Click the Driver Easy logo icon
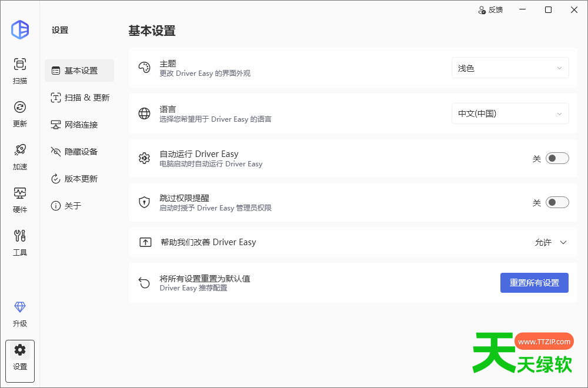Screen dimensions: 588x388 tap(20, 29)
